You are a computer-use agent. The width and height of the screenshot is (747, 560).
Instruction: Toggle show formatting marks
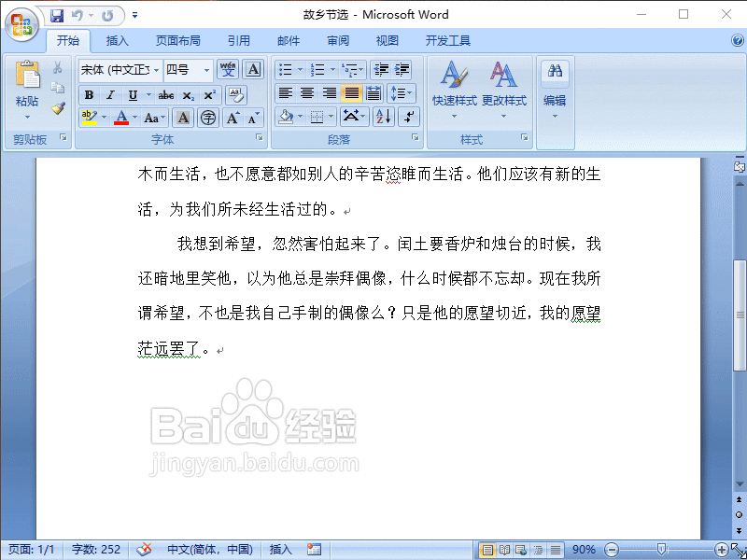[409, 116]
